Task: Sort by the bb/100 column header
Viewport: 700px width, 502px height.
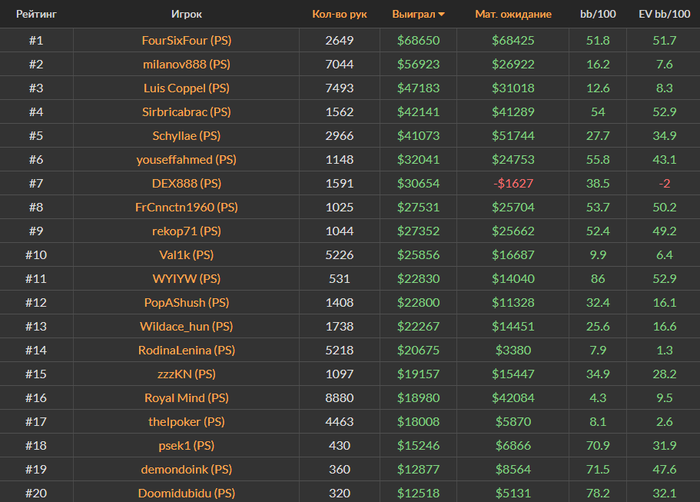Action: tap(598, 14)
